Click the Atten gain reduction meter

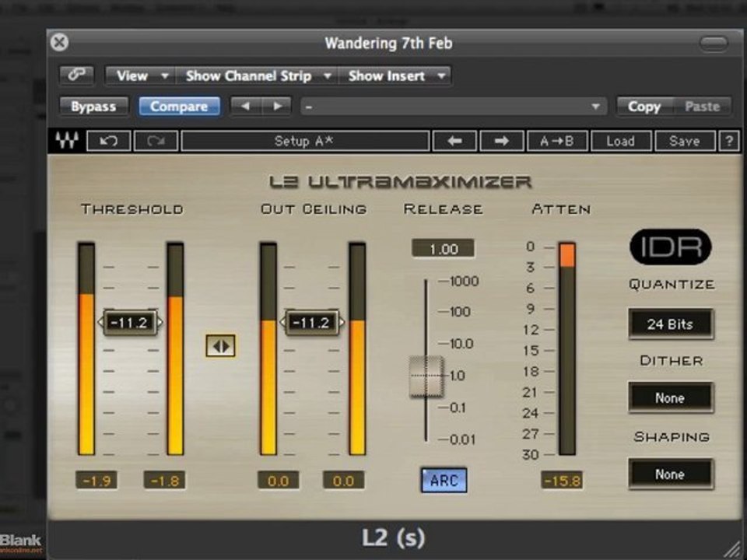(x=567, y=349)
